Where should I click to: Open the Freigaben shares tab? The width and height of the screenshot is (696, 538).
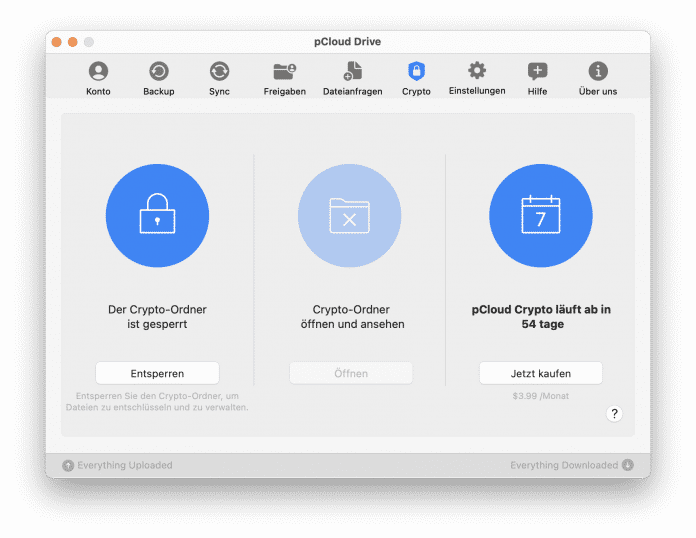pos(285,79)
